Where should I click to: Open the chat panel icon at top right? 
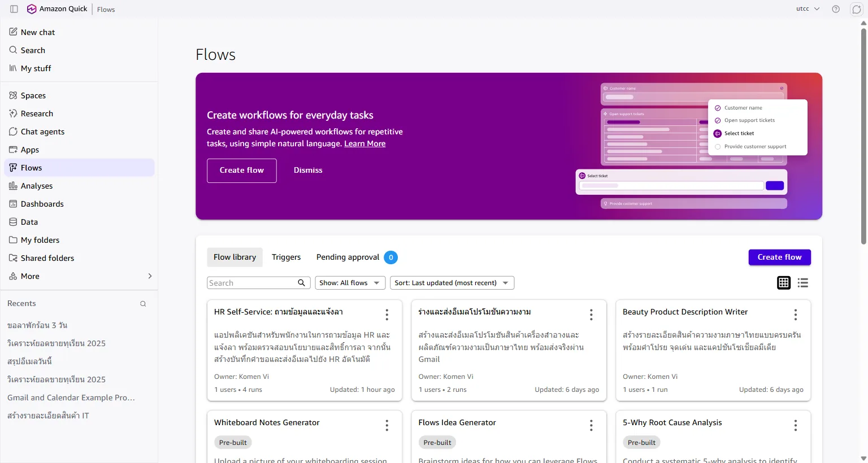coord(857,9)
